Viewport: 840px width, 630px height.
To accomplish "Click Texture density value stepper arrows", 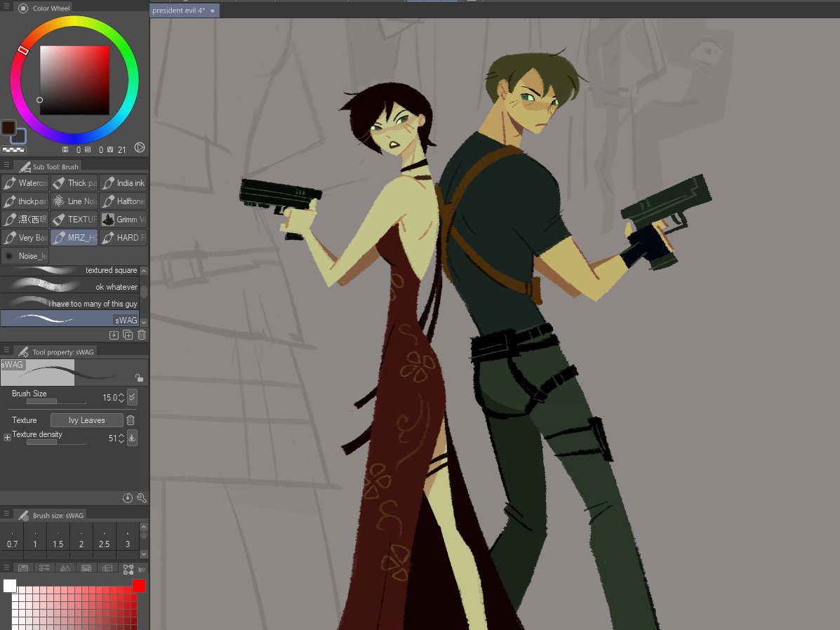I will tap(121, 438).
